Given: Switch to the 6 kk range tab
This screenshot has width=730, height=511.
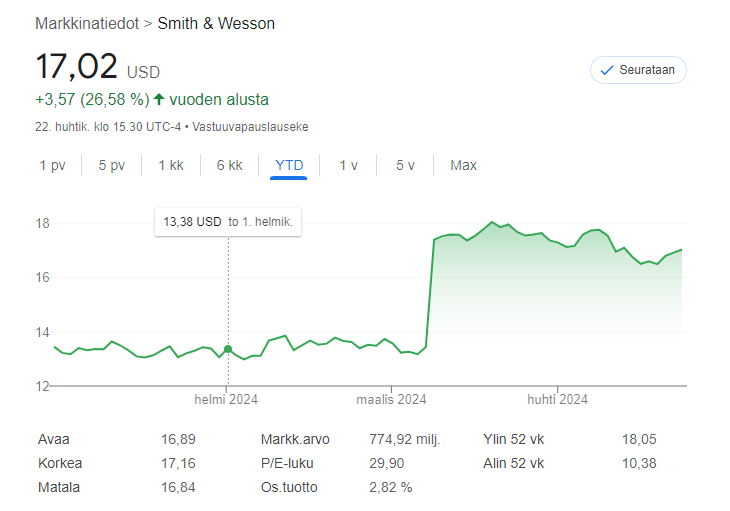Looking at the screenshot, I should (230, 165).
